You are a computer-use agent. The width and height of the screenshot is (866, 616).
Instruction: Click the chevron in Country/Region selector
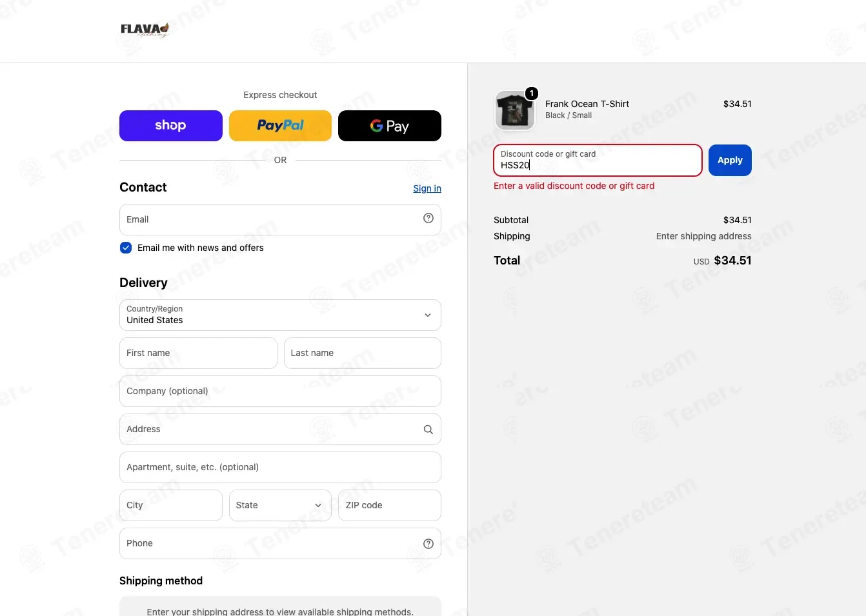428,315
